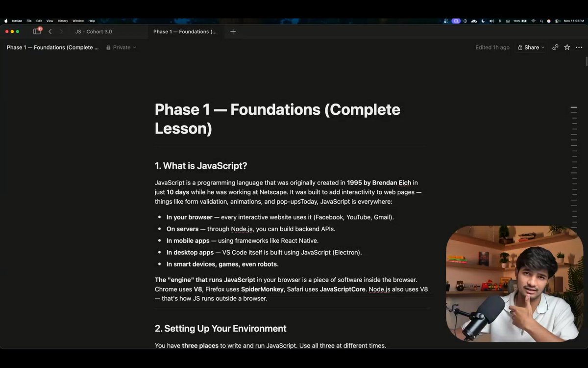Viewport: 588px width, 368px height.
Task: Click the In mobile apps bullet
Action: [243, 240]
